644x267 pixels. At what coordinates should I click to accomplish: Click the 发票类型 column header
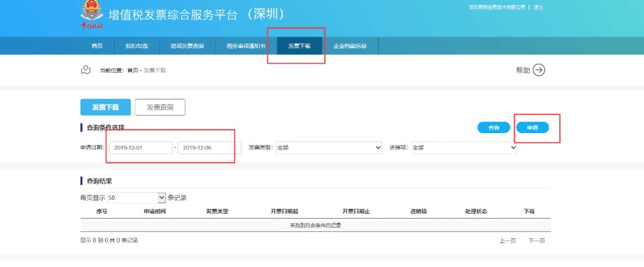pos(217,212)
